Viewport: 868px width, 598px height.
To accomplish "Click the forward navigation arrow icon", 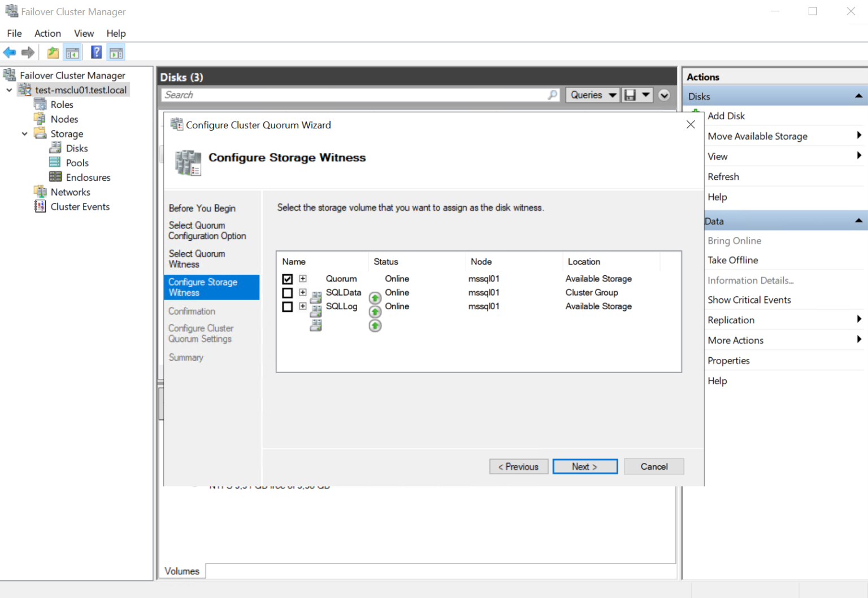I will click(28, 52).
